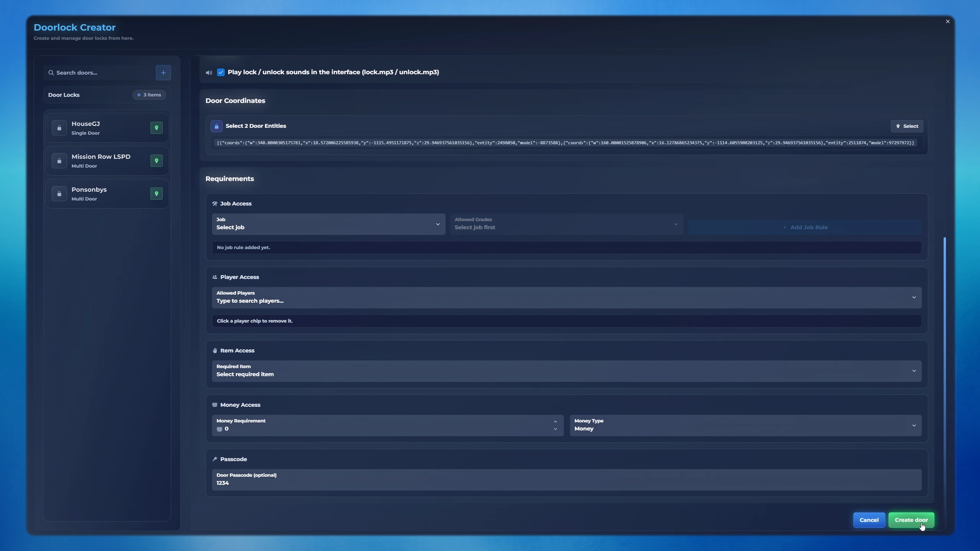This screenshot has height=551, width=980.
Task: Click the cash icon inside Money Requirement field
Action: click(x=219, y=429)
